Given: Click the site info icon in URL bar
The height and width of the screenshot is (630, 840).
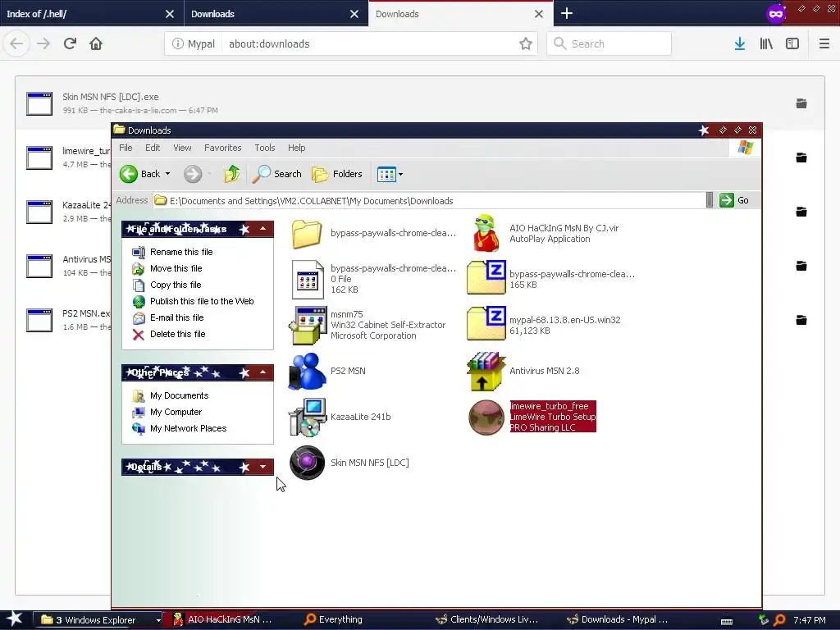Looking at the screenshot, I should point(177,44).
